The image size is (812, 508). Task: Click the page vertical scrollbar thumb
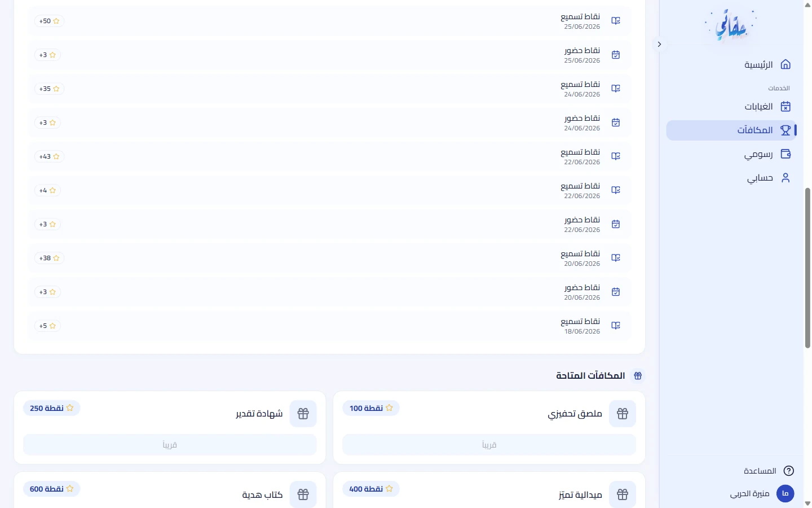pos(807,268)
